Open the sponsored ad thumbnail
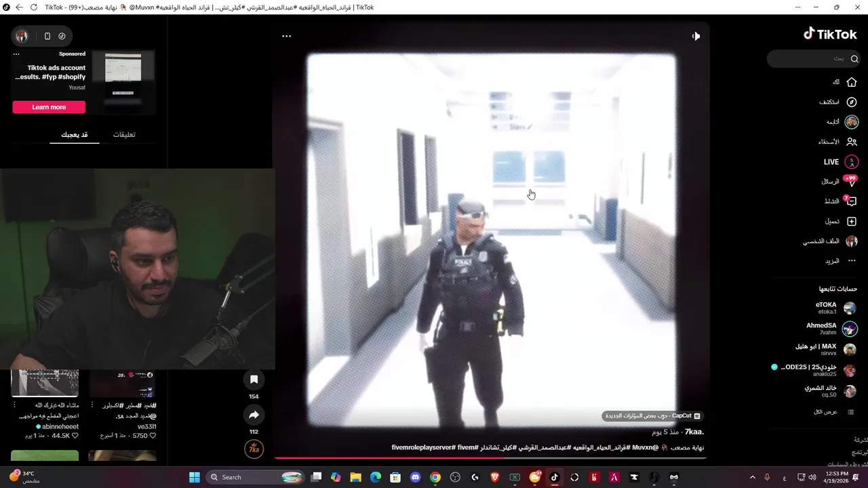 tap(123, 82)
